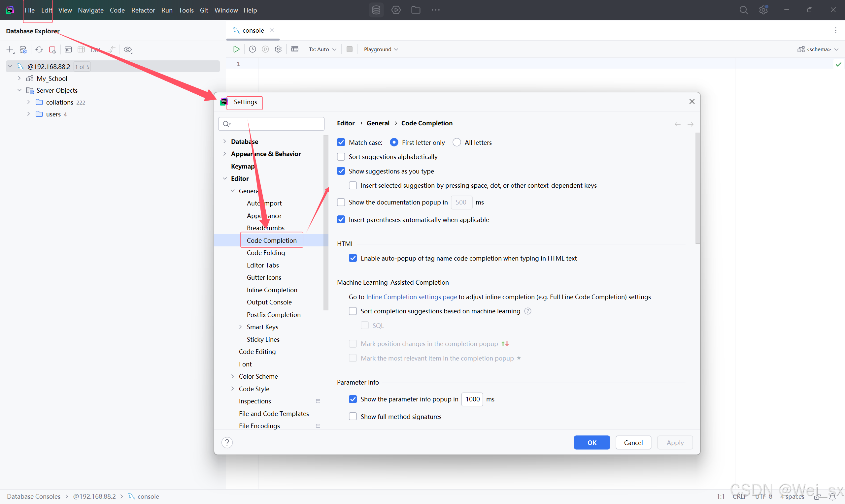Open the Navigate menu
Screen dimensions: 845x504
90,10
